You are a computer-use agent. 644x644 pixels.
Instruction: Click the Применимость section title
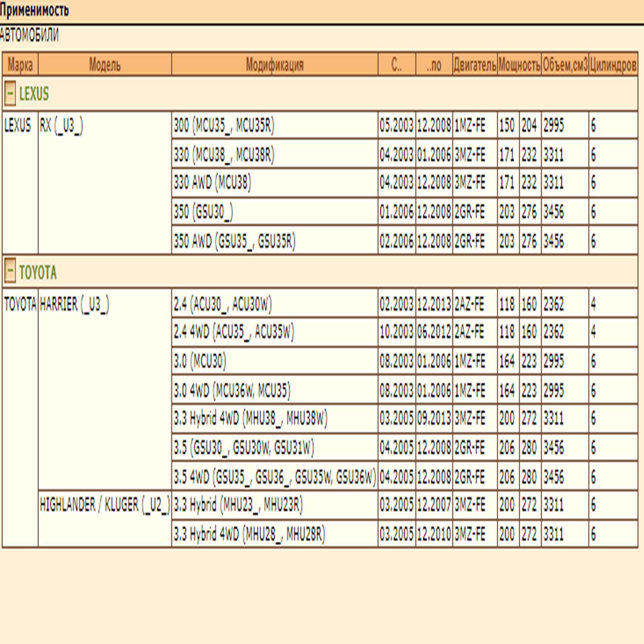(34, 10)
